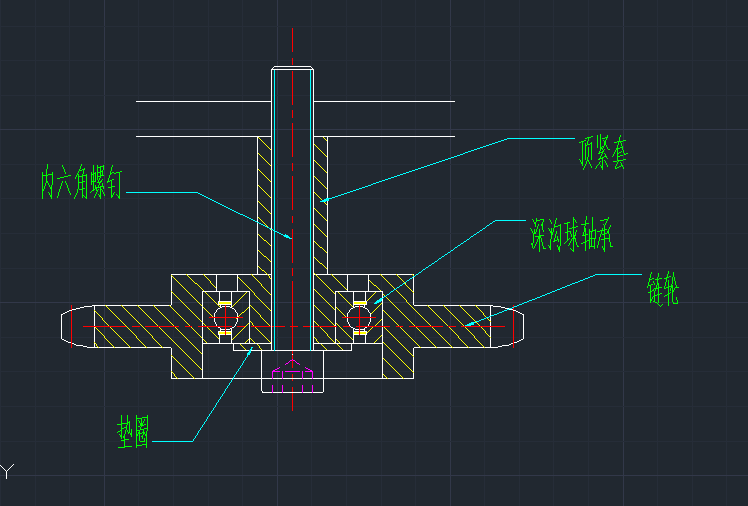
Task: Pick the 垫圈 annotation text
Action: point(133,431)
